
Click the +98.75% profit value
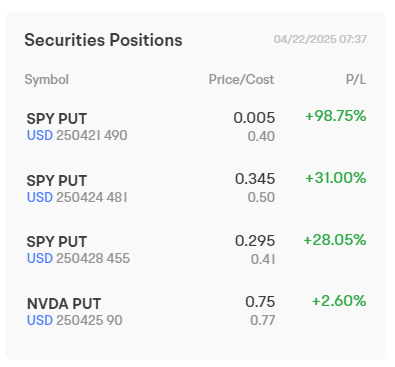(x=336, y=116)
